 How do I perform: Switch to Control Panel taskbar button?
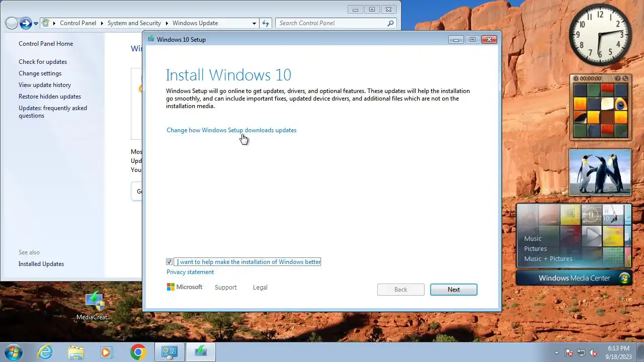click(x=170, y=352)
